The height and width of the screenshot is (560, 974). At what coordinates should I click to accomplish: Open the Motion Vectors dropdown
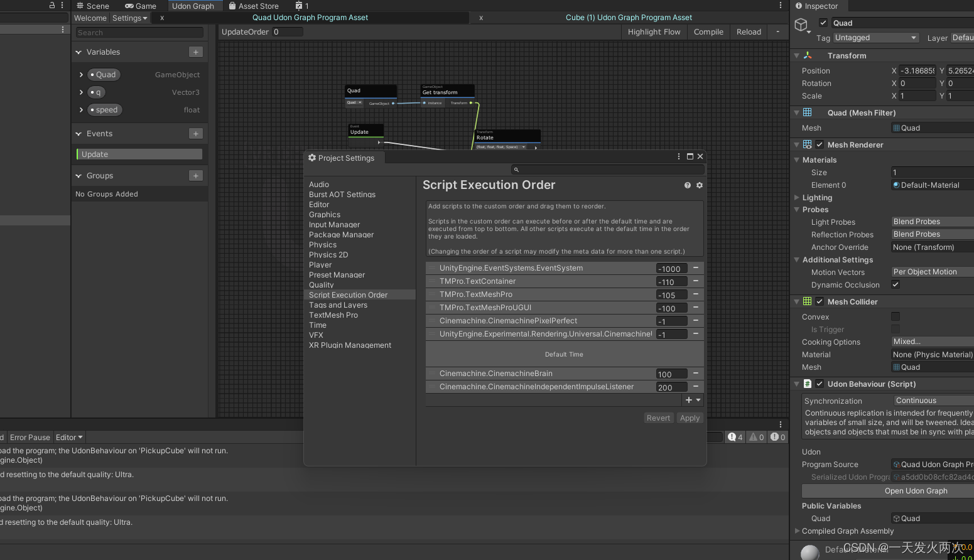click(x=933, y=272)
